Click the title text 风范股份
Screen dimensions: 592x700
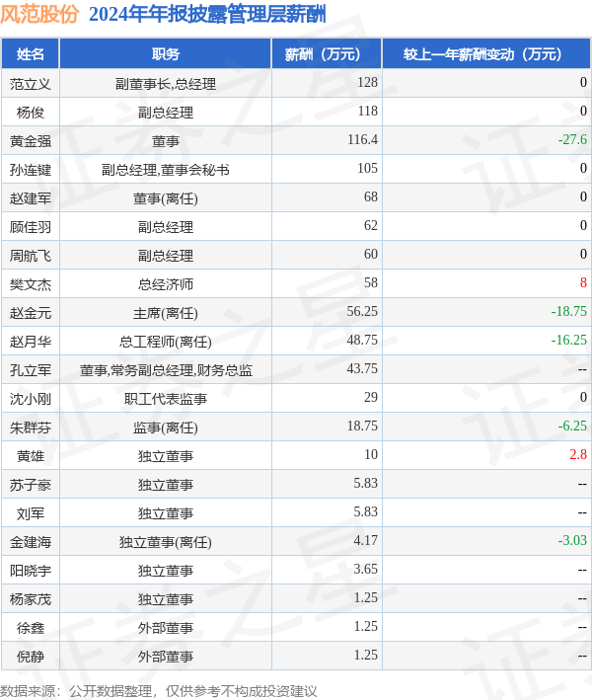[x=39, y=14]
